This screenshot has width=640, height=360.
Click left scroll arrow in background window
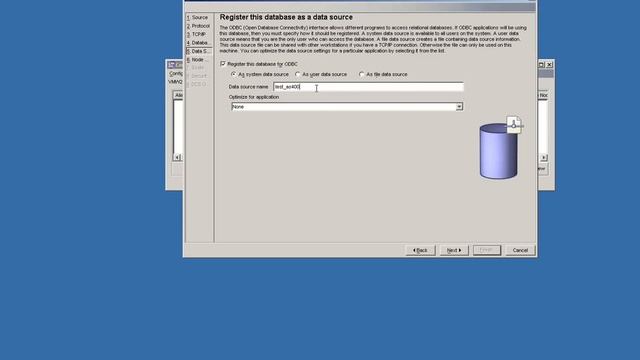(177, 157)
